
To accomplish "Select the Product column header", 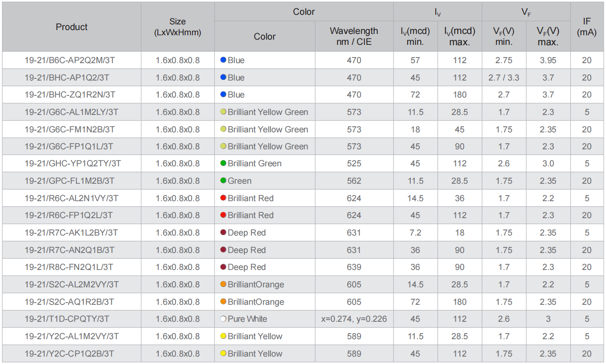I will point(72,27).
